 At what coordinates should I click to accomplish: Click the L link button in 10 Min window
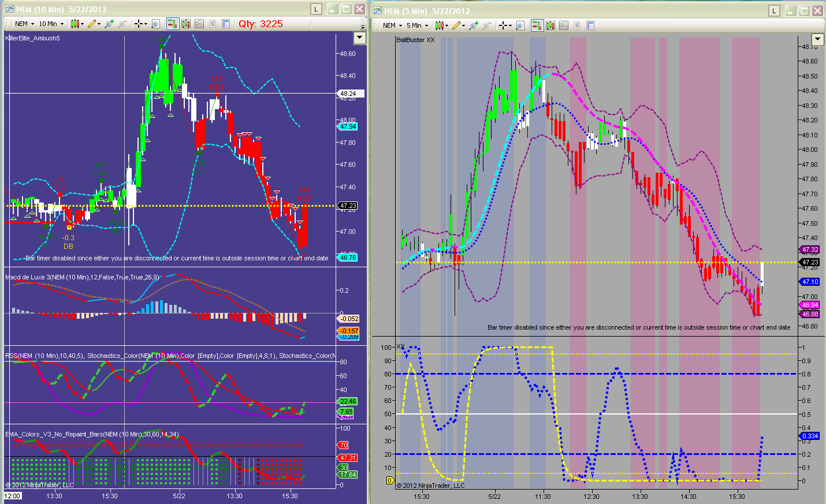tap(316, 9)
